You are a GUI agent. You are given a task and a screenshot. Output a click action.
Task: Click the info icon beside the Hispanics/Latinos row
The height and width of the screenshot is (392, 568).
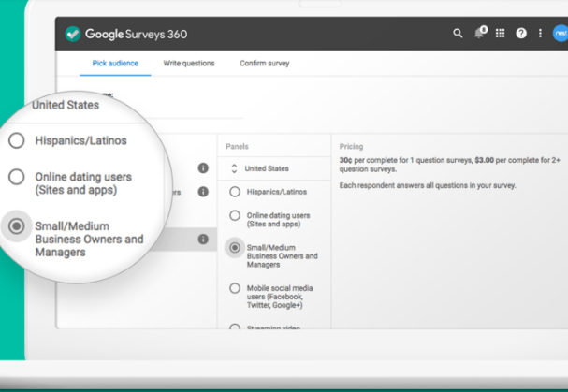[203, 192]
